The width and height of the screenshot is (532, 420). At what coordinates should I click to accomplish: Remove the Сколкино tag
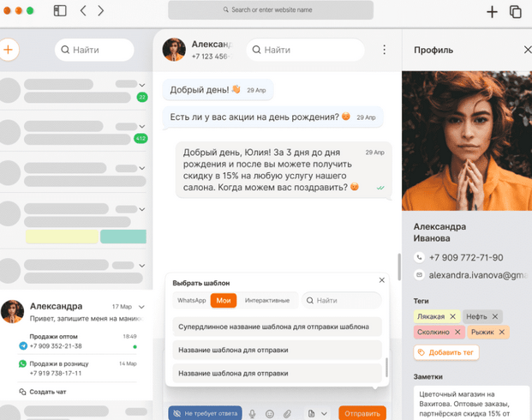point(457,332)
